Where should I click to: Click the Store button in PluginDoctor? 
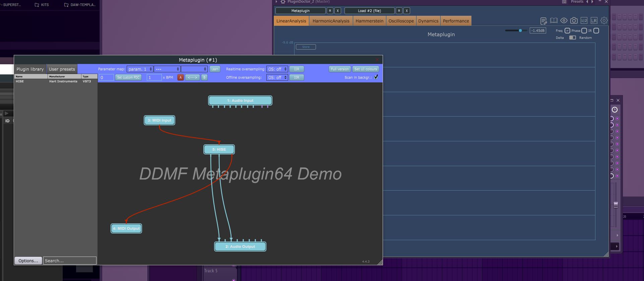[x=306, y=47]
